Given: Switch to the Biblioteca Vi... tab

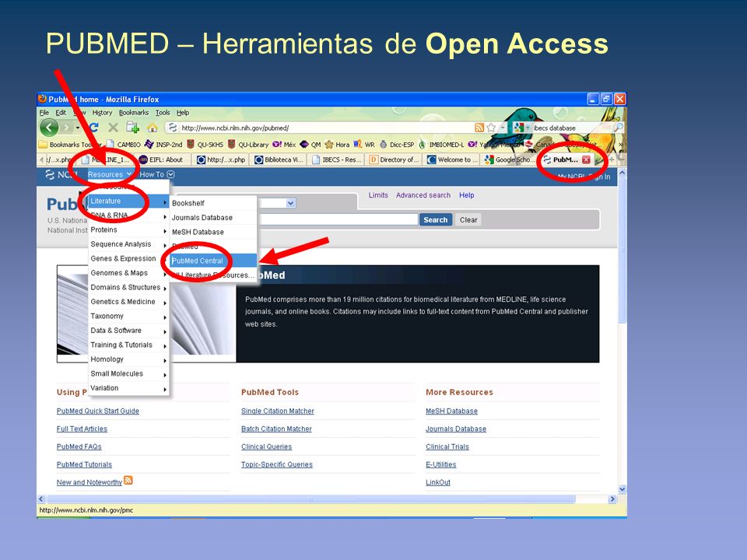Looking at the screenshot, I should 279,160.
